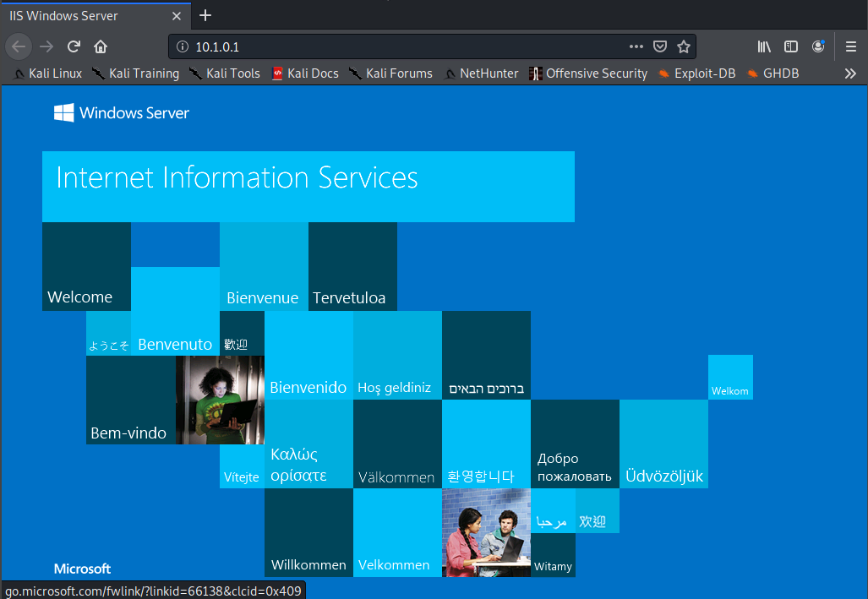
Task: Click the Bem-vindo tile
Action: pyautogui.click(x=131, y=400)
